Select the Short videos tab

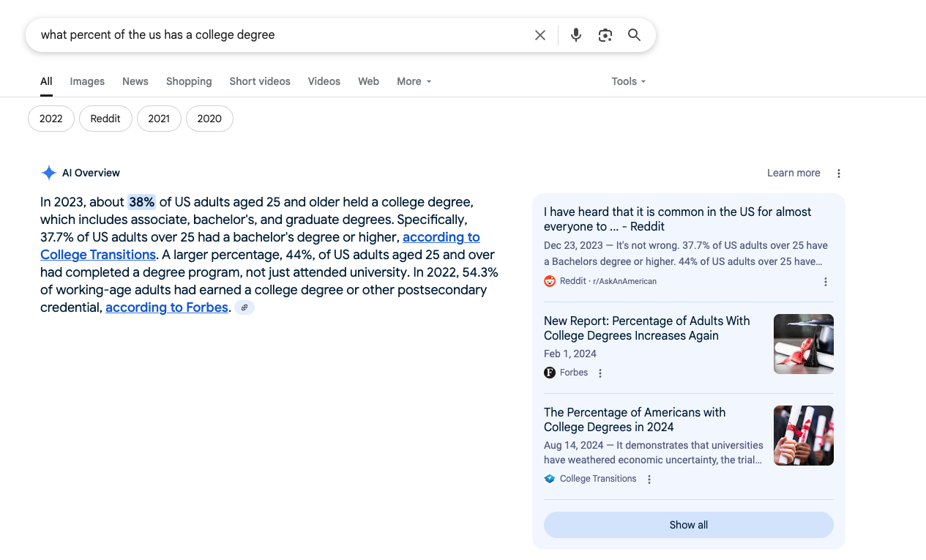[x=260, y=81]
